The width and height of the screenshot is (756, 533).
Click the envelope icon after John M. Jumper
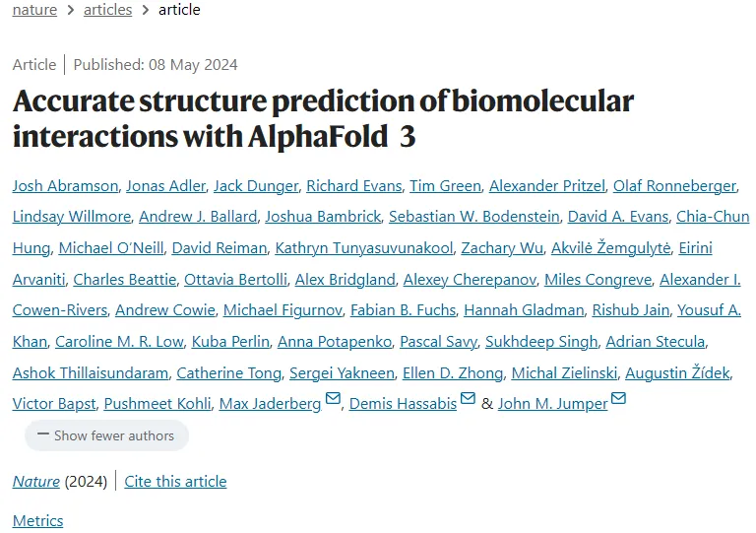pyautogui.click(x=618, y=399)
